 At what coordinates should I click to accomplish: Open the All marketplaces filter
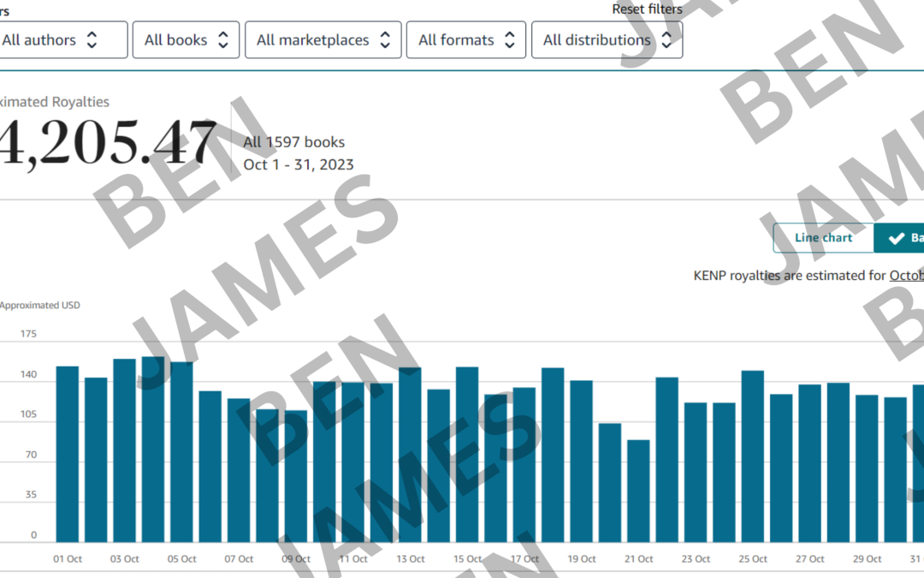click(323, 39)
